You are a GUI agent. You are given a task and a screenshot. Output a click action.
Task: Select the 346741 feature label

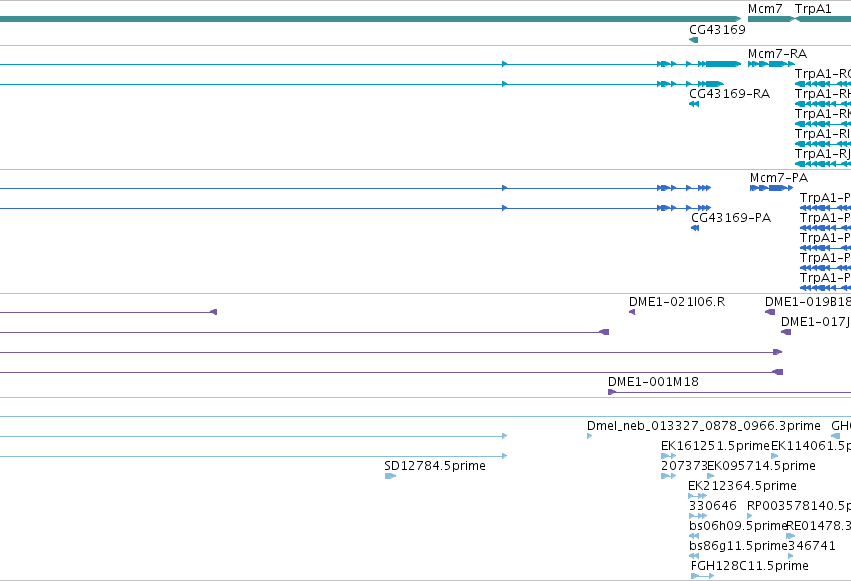point(811,545)
